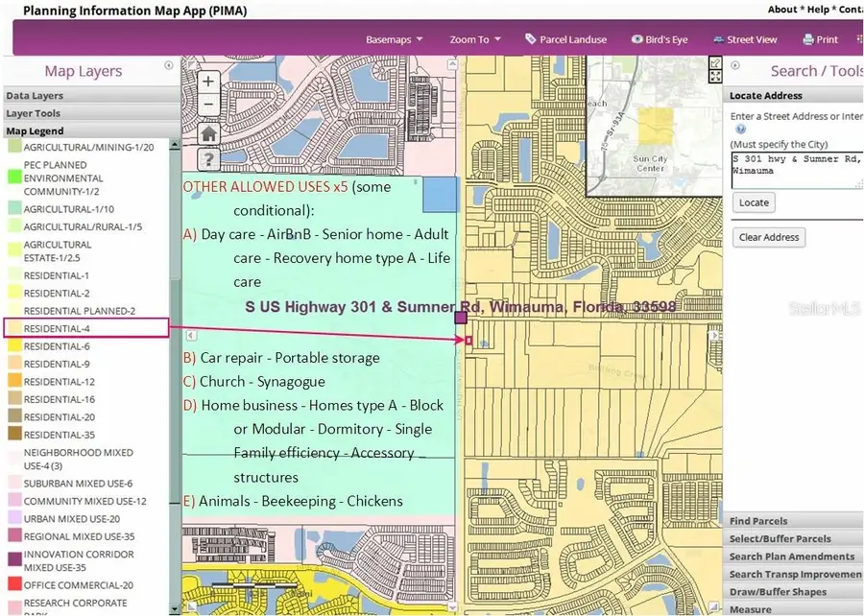The height and width of the screenshot is (616, 864).
Task: Print the current map
Action: pos(820,39)
